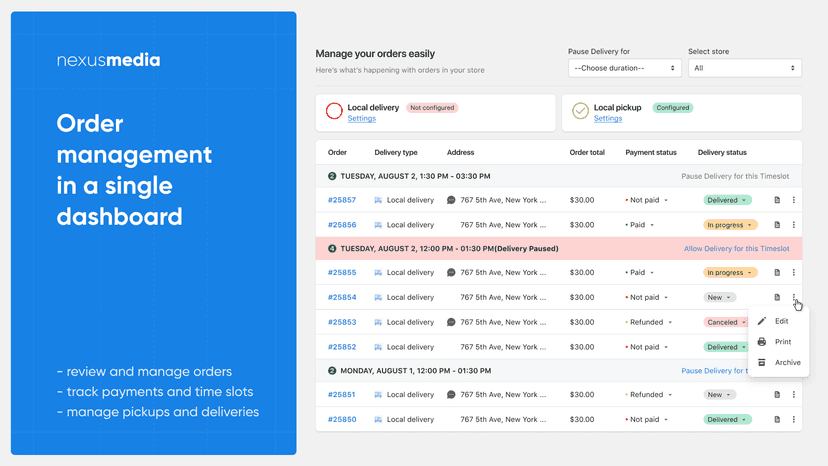Change Refunded status of order #25853
828x466 pixels.
[x=649, y=322]
